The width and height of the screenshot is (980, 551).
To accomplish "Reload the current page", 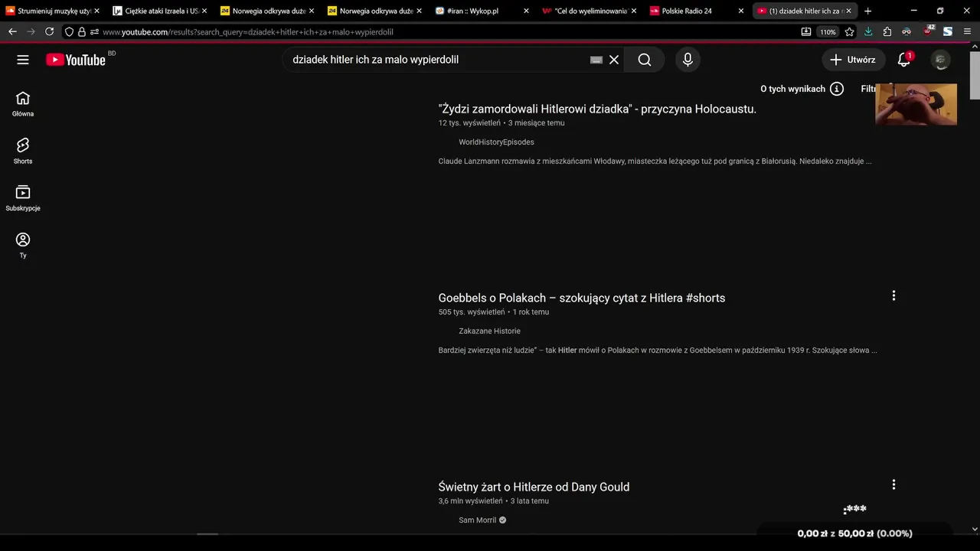I will 49,31.
